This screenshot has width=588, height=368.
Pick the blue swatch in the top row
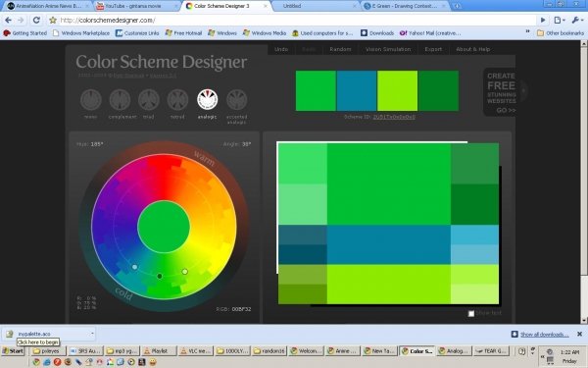point(357,91)
